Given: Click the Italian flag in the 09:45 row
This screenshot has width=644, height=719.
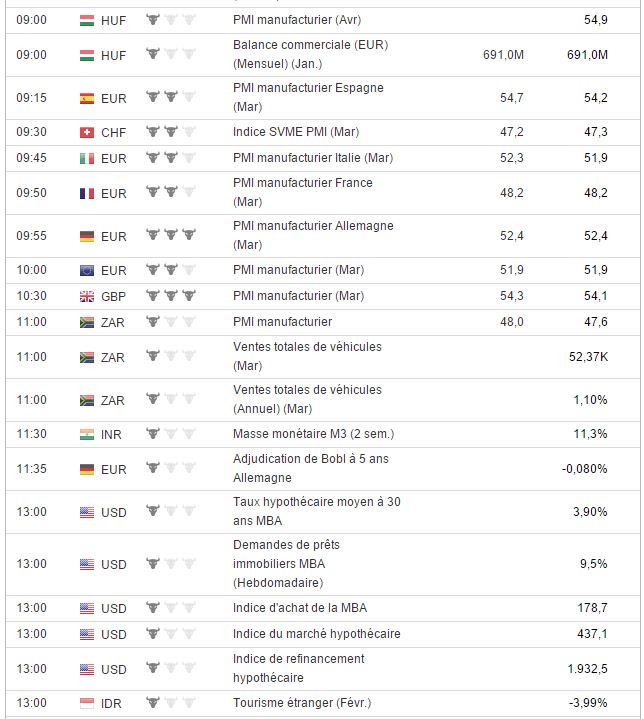Looking at the screenshot, I should [x=86, y=158].
